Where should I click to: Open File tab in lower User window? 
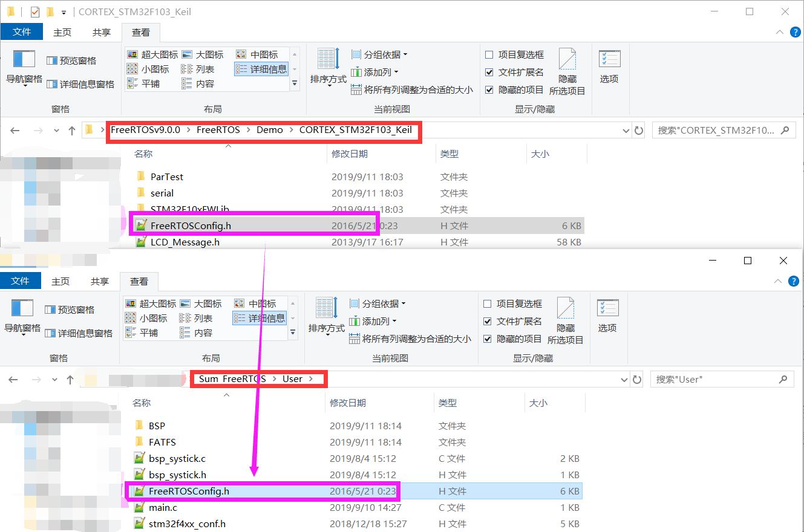pos(20,281)
